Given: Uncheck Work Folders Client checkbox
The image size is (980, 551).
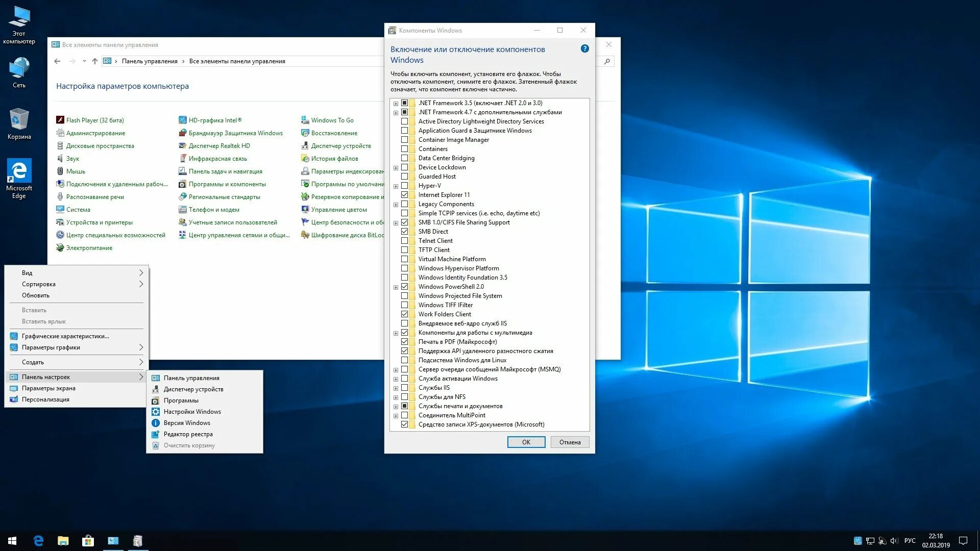Looking at the screenshot, I should tap(405, 314).
